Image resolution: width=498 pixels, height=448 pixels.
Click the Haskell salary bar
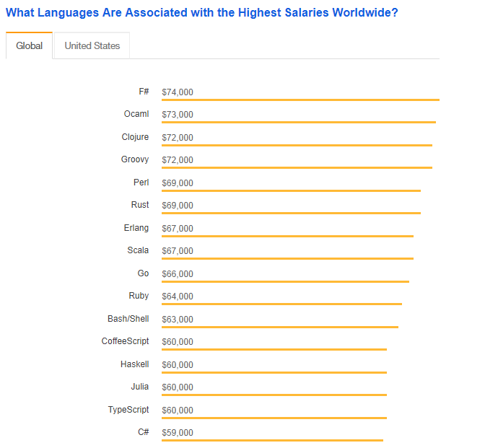pyautogui.click(x=274, y=372)
